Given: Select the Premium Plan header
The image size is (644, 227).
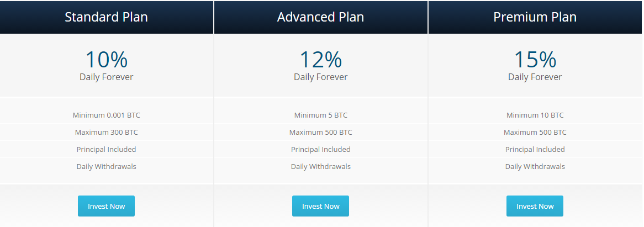Looking at the screenshot, I should pyautogui.click(x=535, y=17).
